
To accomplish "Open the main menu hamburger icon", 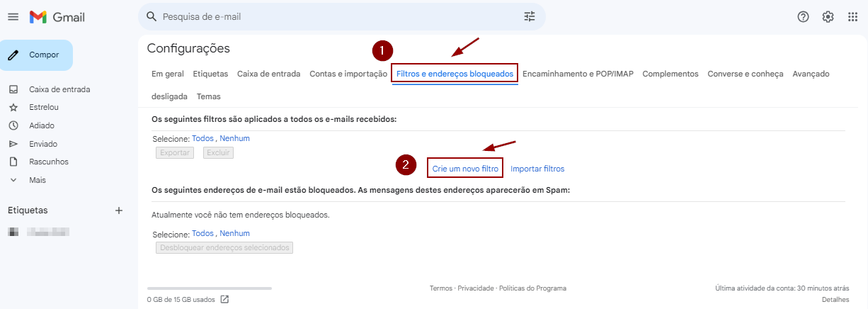I will (x=13, y=17).
